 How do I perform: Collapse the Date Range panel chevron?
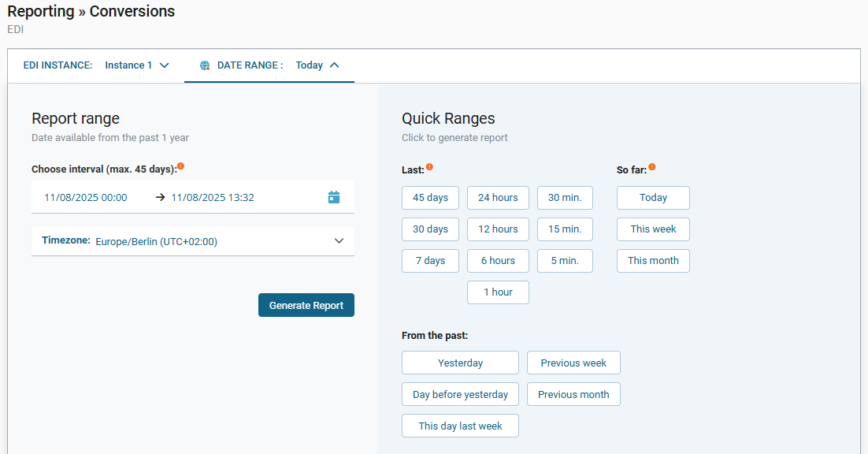(334, 65)
